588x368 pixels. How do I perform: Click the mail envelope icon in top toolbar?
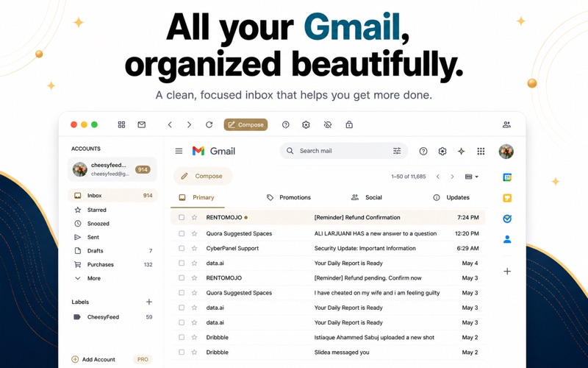[x=141, y=124]
